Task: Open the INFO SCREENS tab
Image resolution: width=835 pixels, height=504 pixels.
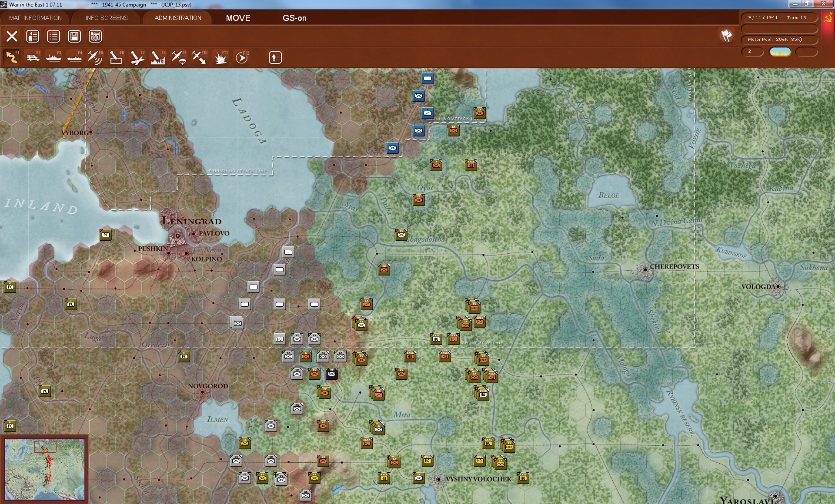Action: point(107,18)
